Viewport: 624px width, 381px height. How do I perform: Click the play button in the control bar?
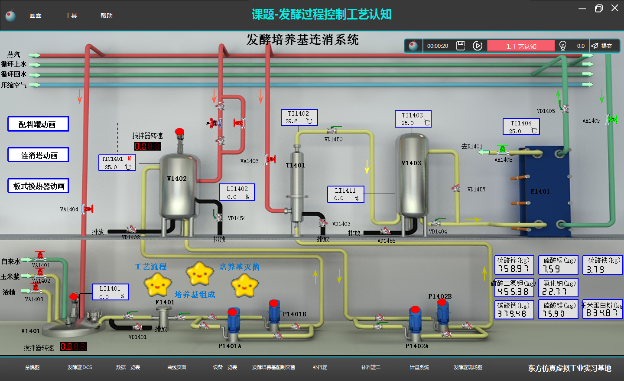[x=478, y=46]
